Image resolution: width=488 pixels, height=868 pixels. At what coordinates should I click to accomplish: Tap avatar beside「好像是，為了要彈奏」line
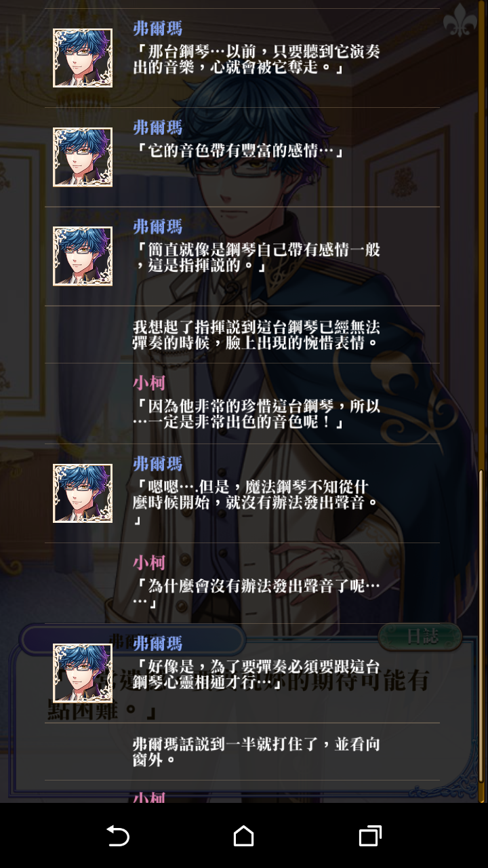coord(83,673)
